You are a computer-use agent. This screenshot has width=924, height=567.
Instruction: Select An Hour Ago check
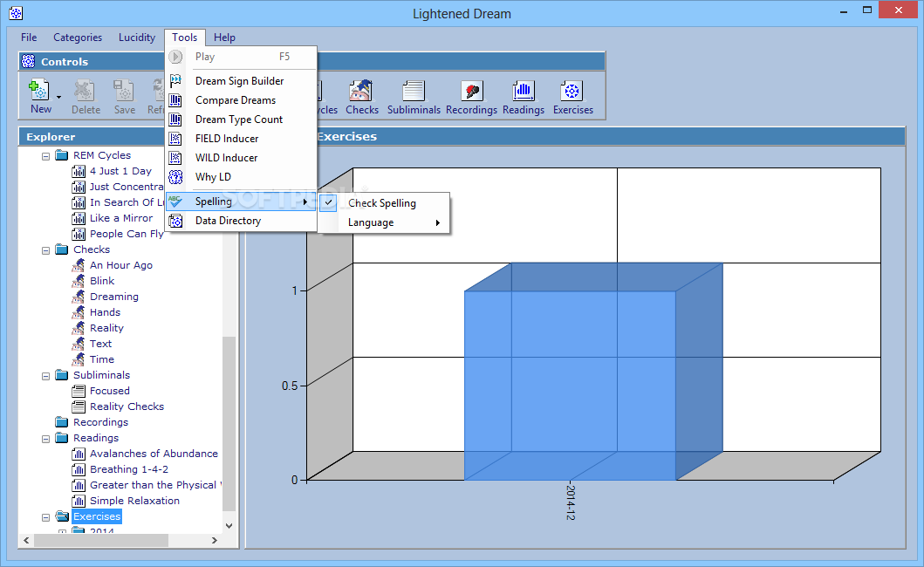pos(120,265)
